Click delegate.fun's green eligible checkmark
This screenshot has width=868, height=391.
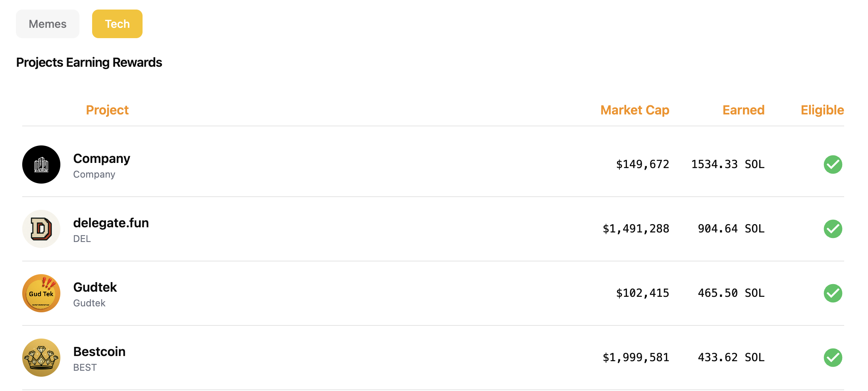[833, 229]
